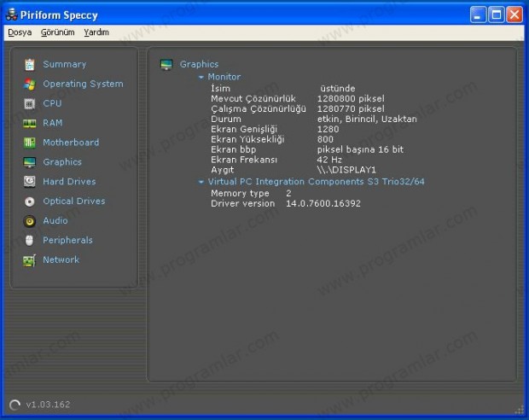Screen dimensions: 529x420
Task: Click the Speccy app icon in title bar
Action: 11,15
